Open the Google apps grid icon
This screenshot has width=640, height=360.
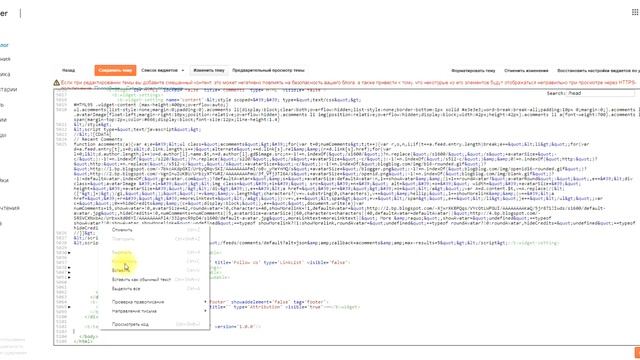pyautogui.click(x=635, y=12)
